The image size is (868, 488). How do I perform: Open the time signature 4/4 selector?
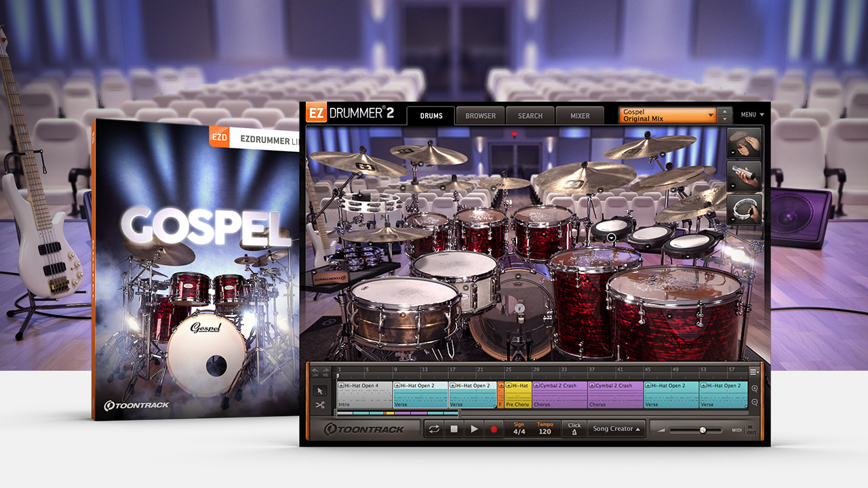coord(519,428)
